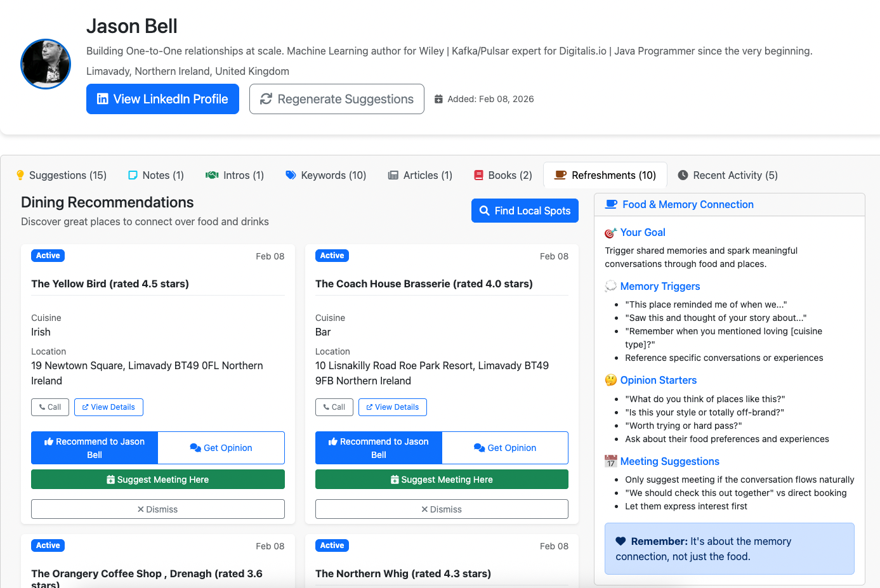Call The Yellow Bird restaurant
This screenshot has height=588, width=880.
(x=50, y=407)
